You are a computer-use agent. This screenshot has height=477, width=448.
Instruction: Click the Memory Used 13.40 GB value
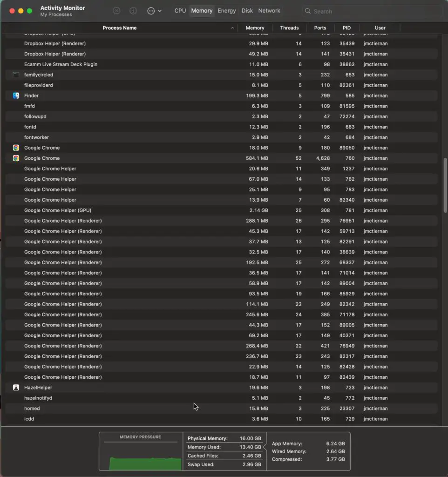[250, 447]
